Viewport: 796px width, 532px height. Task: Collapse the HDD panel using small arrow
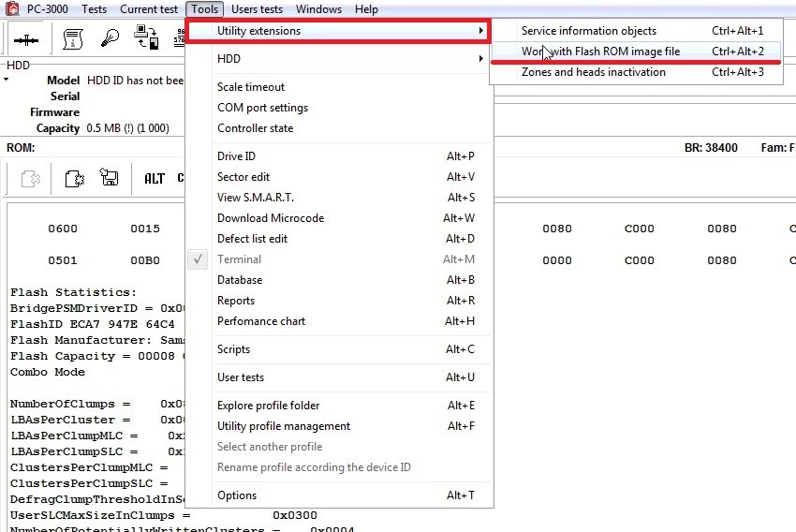point(7,80)
